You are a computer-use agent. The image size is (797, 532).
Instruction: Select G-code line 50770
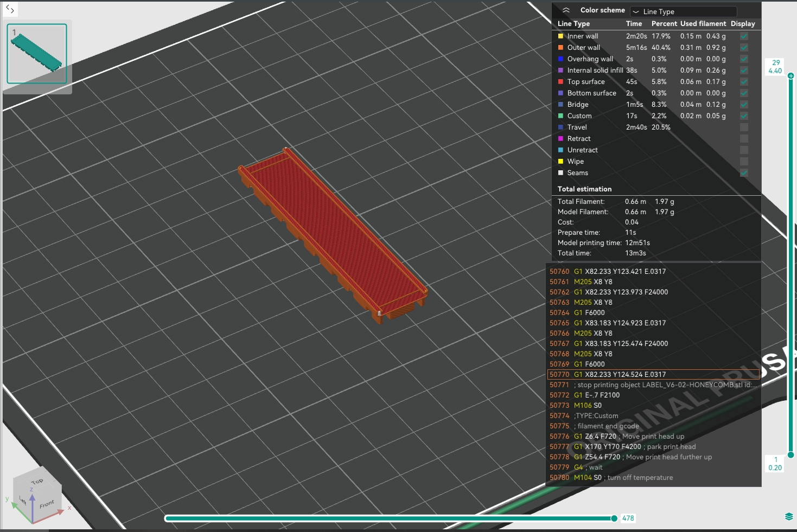click(653, 375)
